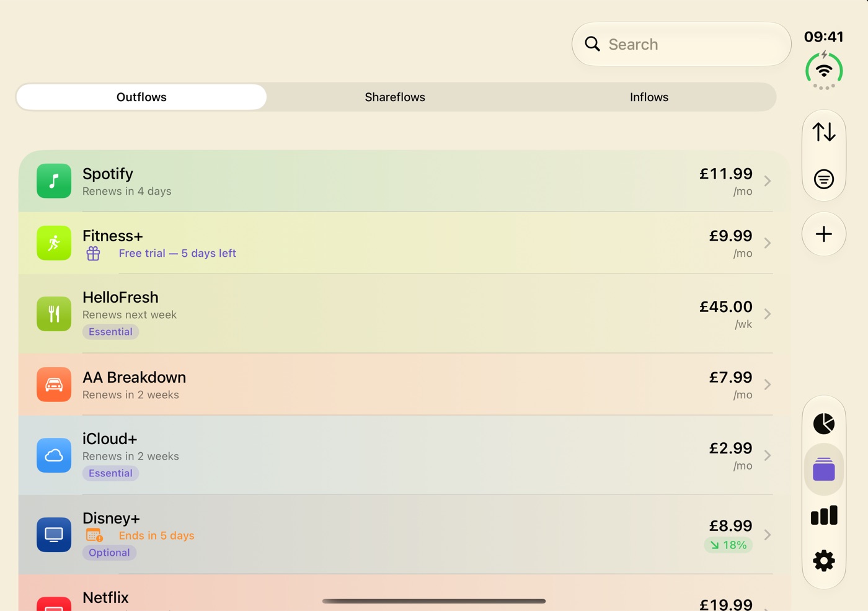Switch to the Shareflows tab

coord(395,97)
